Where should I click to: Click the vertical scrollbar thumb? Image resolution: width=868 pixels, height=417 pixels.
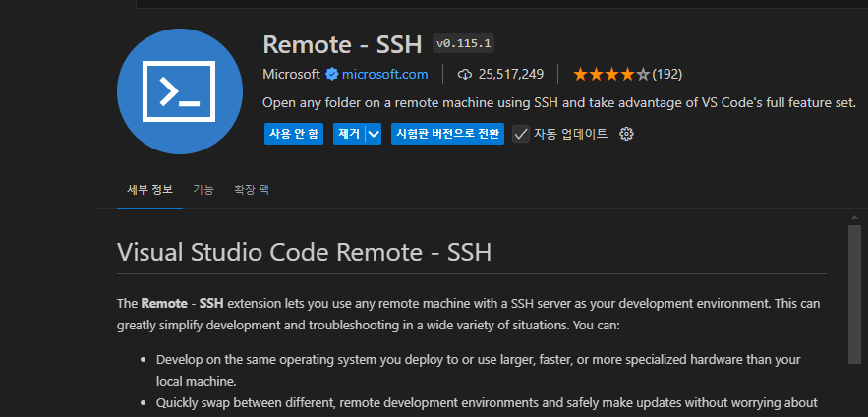click(x=854, y=294)
